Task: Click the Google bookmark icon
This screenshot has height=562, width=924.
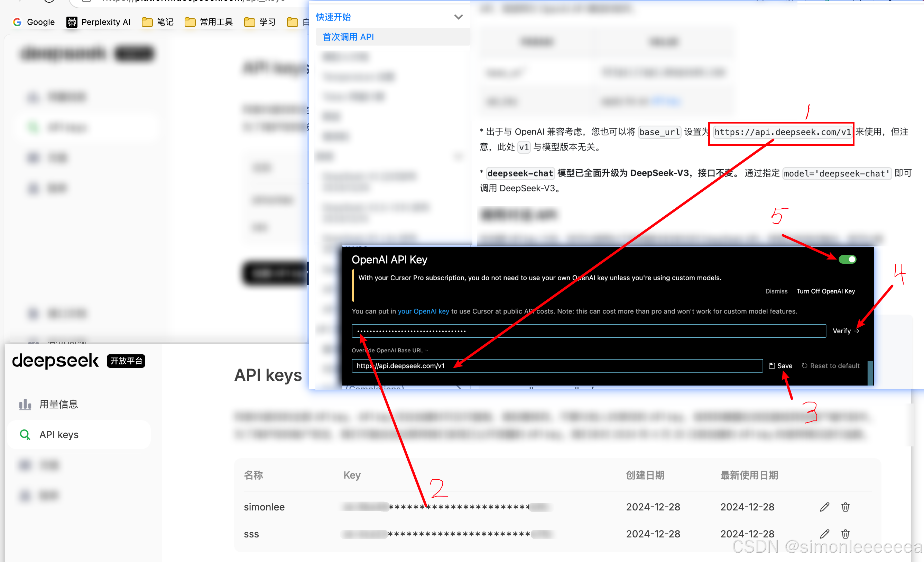Action: pyautogui.click(x=17, y=22)
